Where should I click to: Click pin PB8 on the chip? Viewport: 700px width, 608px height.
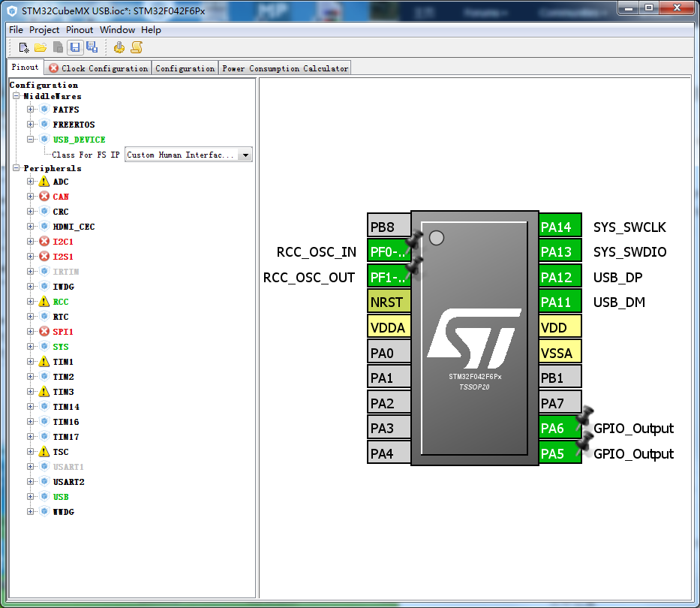(x=389, y=227)
